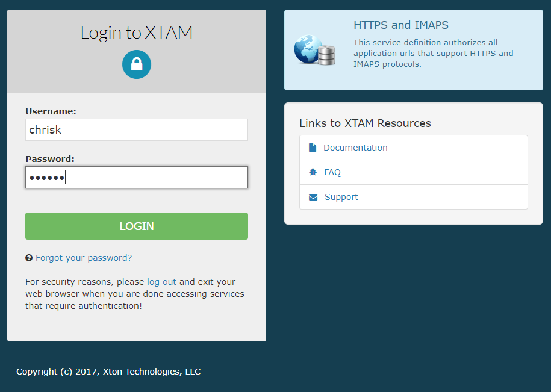Click the Username label
Screen dimensions: 551x392
click(x=51, y=111)
